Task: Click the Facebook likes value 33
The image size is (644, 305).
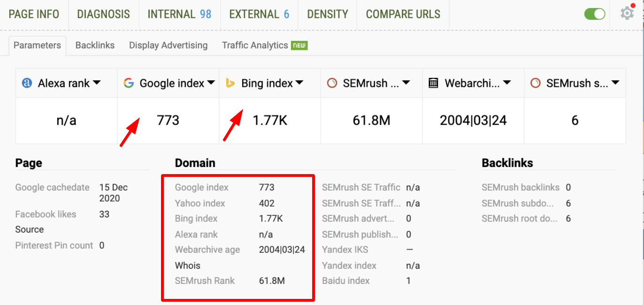Action: click(x=104, y=214)
